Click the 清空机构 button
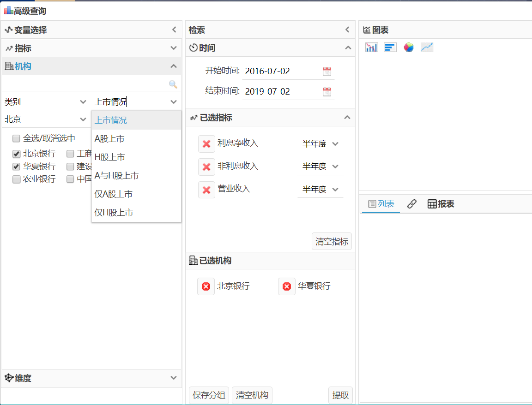This screenshot has height=405, width=532. point(252,395)
